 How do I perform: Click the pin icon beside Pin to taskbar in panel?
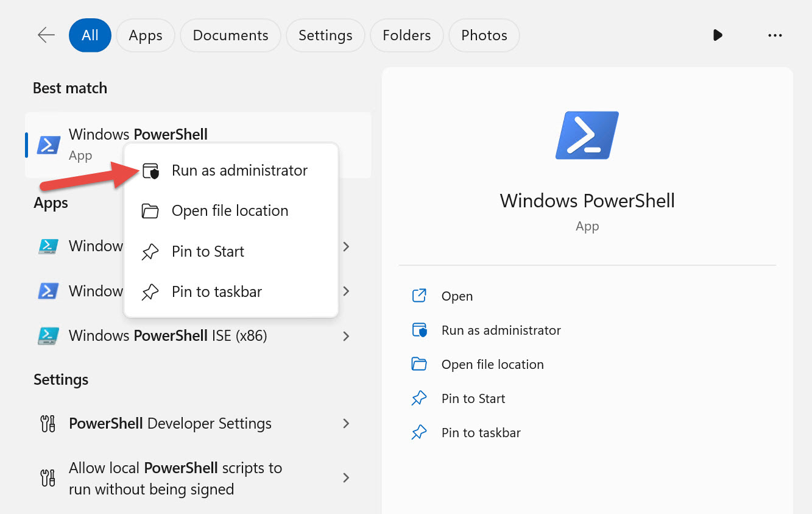419,432
